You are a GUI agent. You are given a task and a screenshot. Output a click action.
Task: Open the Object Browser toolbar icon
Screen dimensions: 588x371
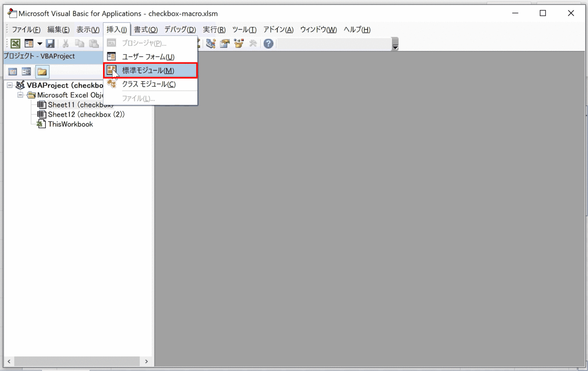click(239, 44)
